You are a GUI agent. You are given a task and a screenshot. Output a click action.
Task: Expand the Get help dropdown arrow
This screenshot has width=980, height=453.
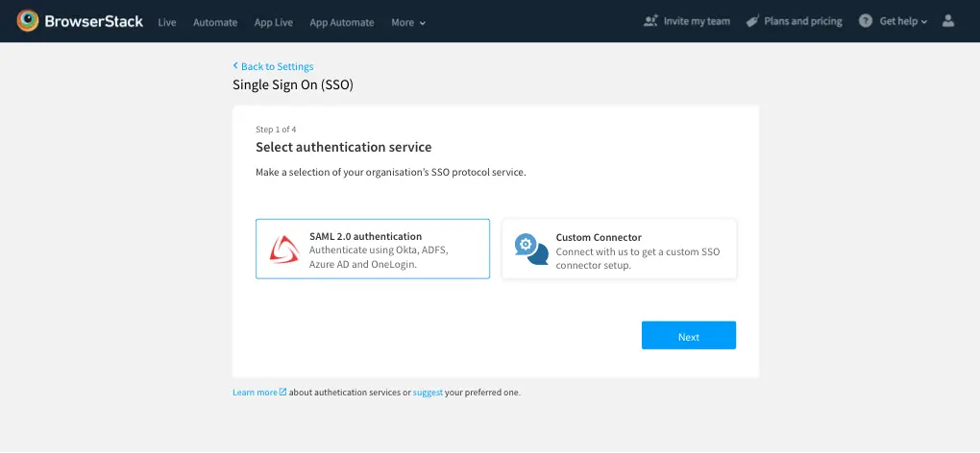924,22
